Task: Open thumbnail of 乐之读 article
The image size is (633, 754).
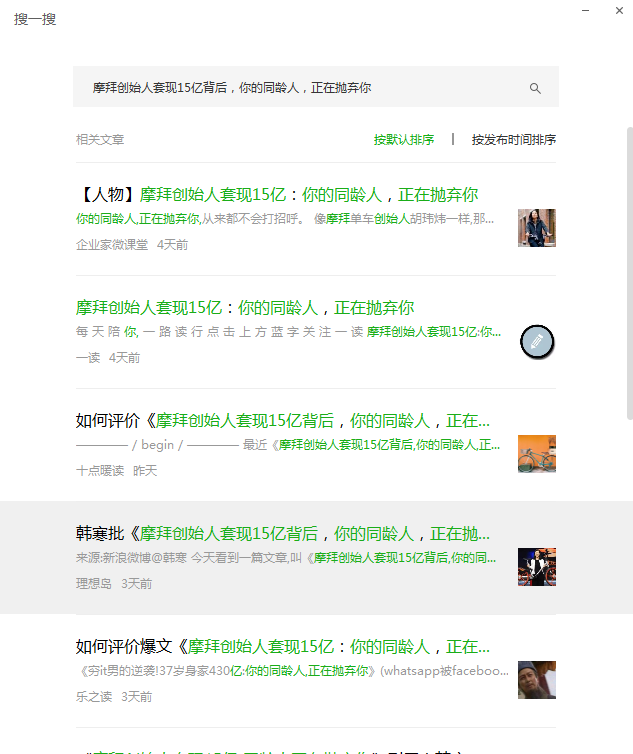Action: pos(537,680)
